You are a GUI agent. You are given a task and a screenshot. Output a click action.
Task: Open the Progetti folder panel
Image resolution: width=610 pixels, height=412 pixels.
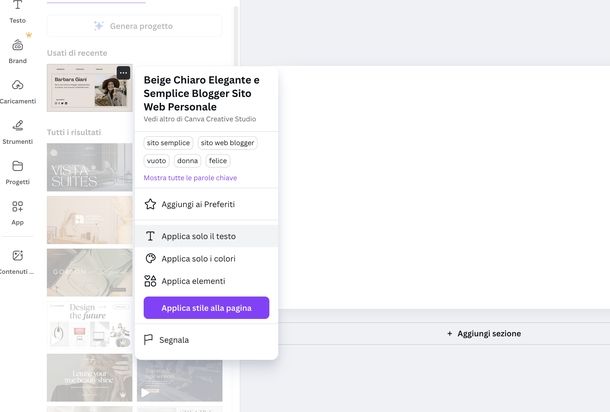[18, 173]
